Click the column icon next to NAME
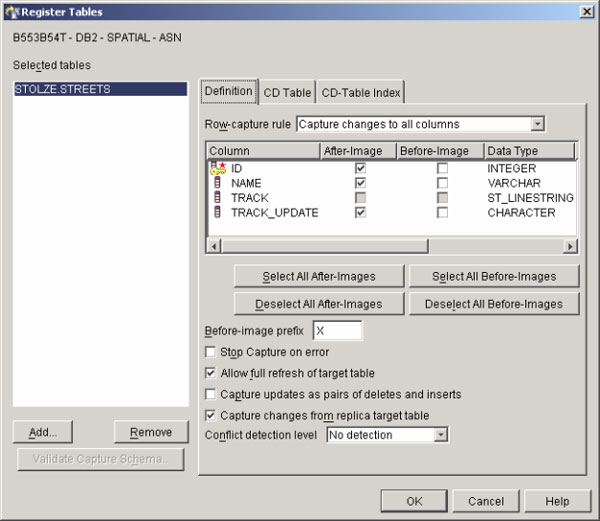This screenshot has height=521, width=600. coord(218,184)
